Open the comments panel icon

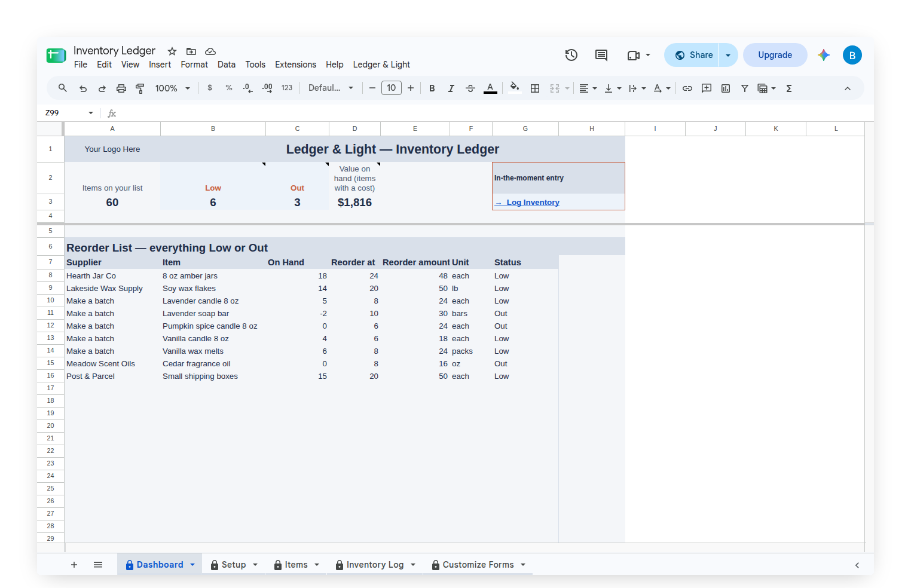point(601,55)
